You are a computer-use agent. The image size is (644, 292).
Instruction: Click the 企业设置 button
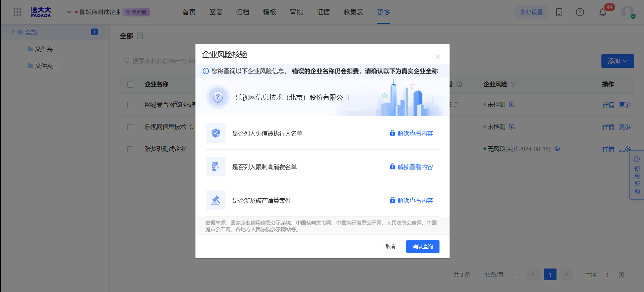(x=531, y=12)
